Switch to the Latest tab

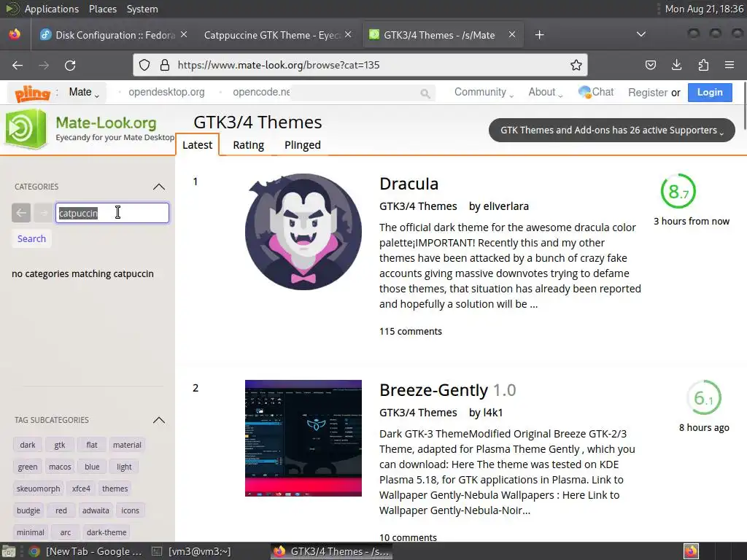[197, 145]
